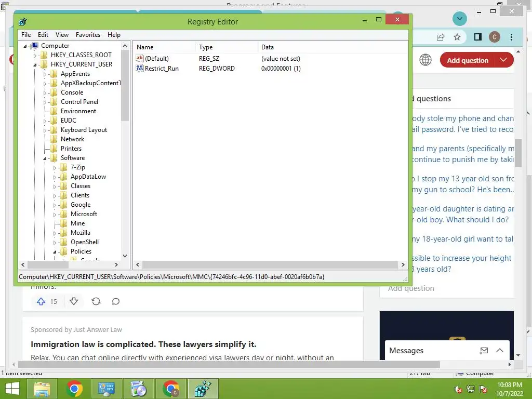Select the OpenShell key
Viewport: 532px width, 399px height.
pyautogui.click(x=85, y=242)
